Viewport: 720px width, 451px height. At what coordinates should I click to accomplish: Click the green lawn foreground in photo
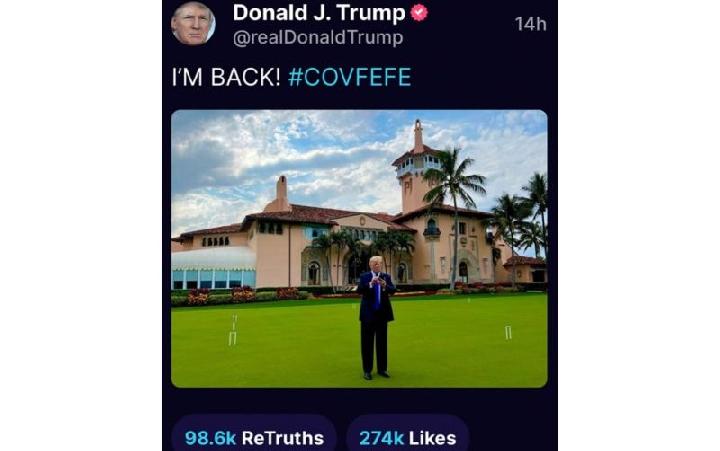[300, 360]
